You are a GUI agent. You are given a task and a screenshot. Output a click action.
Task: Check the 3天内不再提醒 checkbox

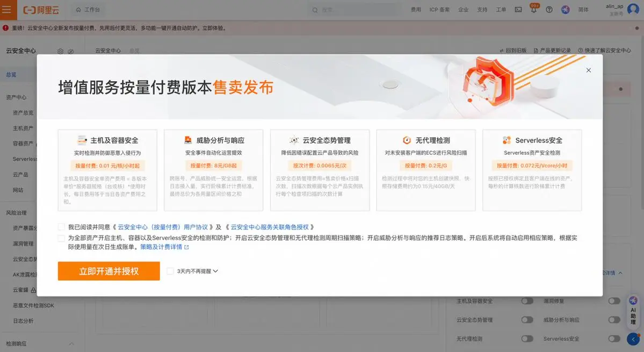point(170,271)
